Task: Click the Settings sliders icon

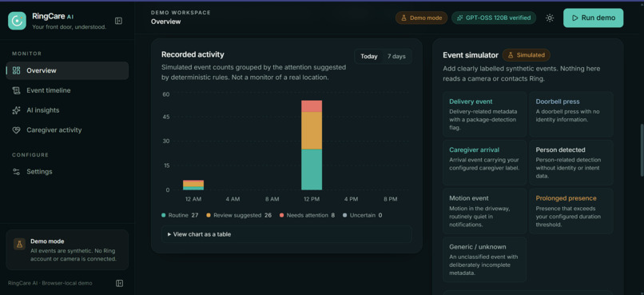Action: pyautogui.click(x=17, y=172)
